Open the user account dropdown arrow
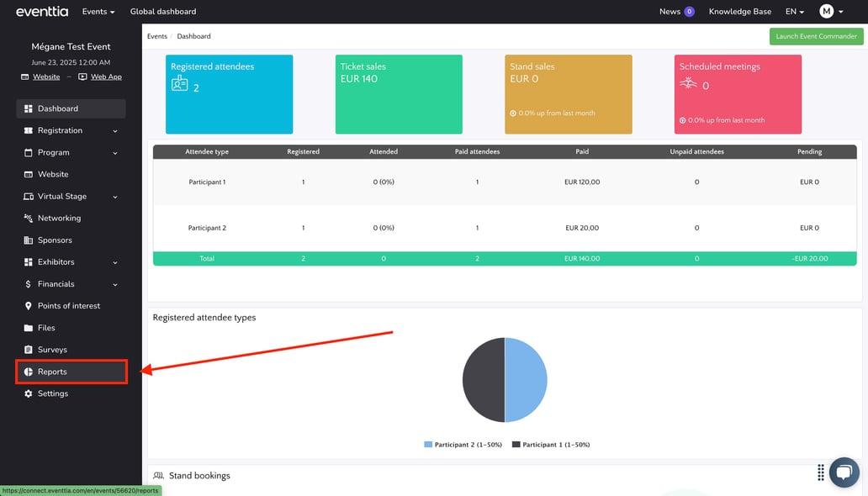Viewport: 868px width, 496px height. point(841,12)
